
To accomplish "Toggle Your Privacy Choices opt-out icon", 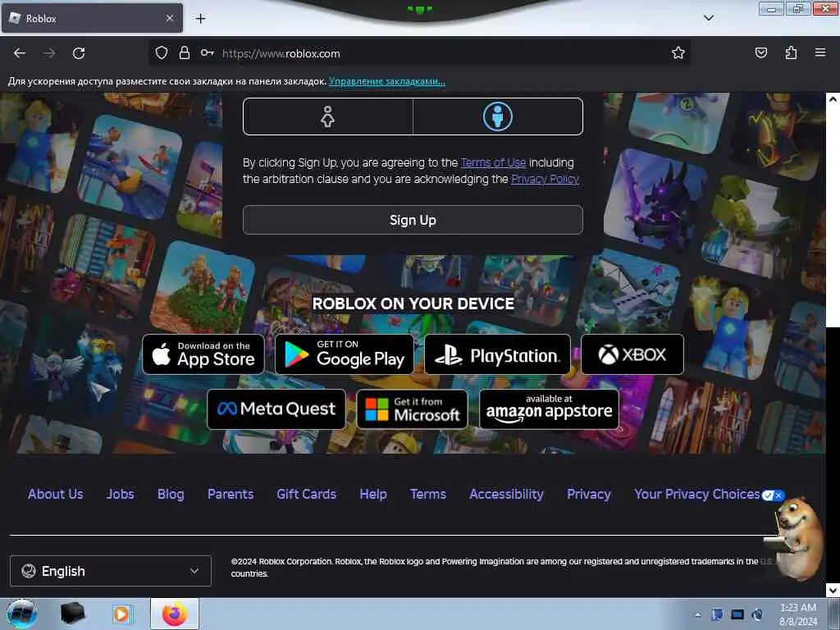I will 773,495.
